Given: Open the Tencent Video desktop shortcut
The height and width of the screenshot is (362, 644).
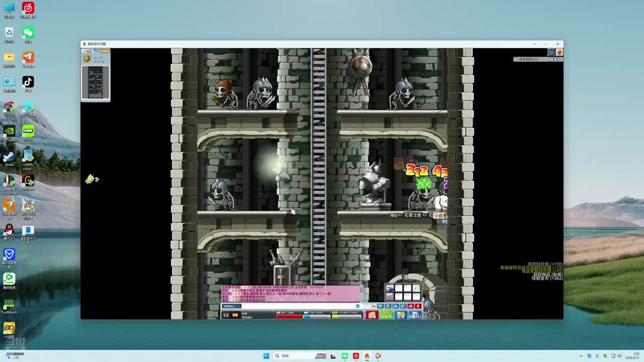Looking at the screenshot, I should [x=9, y=279].
